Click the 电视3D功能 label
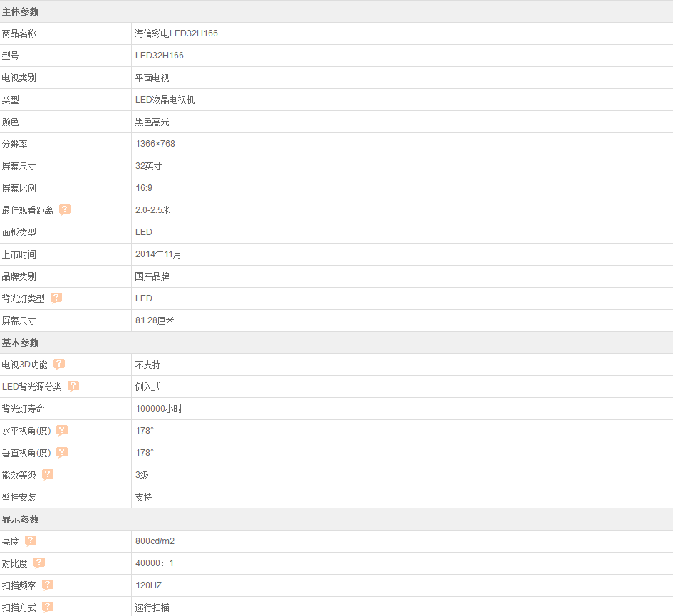Screen dimensions: 674x616 (x=24, y=365)
